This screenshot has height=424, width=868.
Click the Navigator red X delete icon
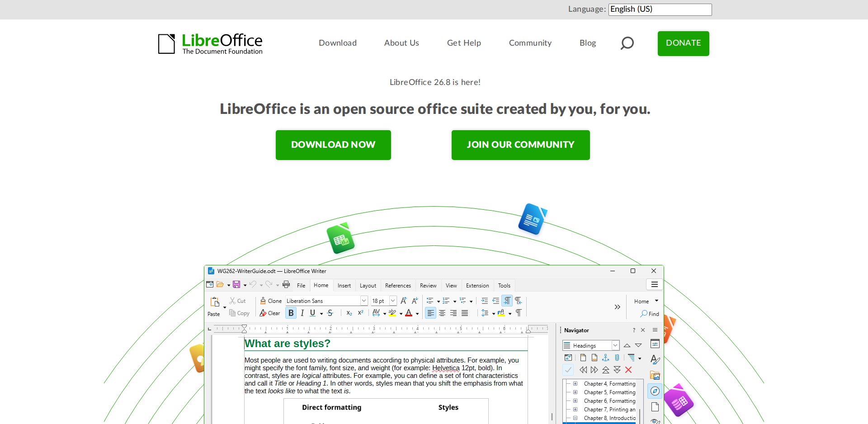point(628,370)
